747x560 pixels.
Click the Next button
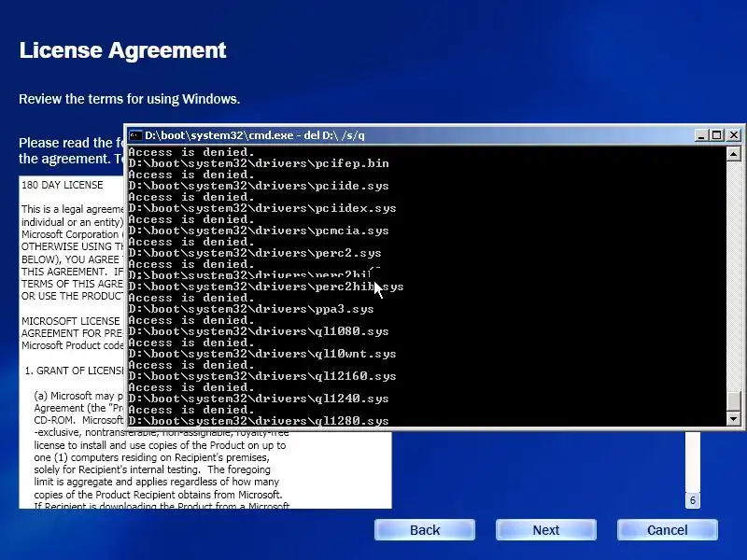coord(546,530)
